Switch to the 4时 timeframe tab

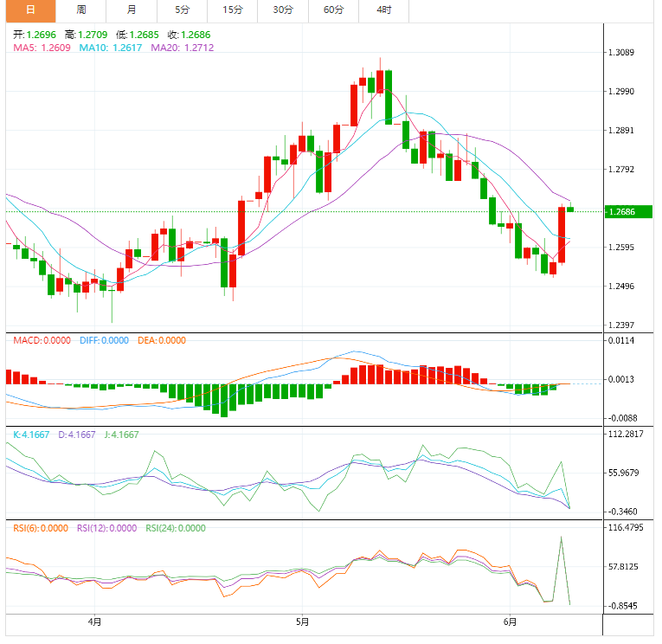(383, 10)
